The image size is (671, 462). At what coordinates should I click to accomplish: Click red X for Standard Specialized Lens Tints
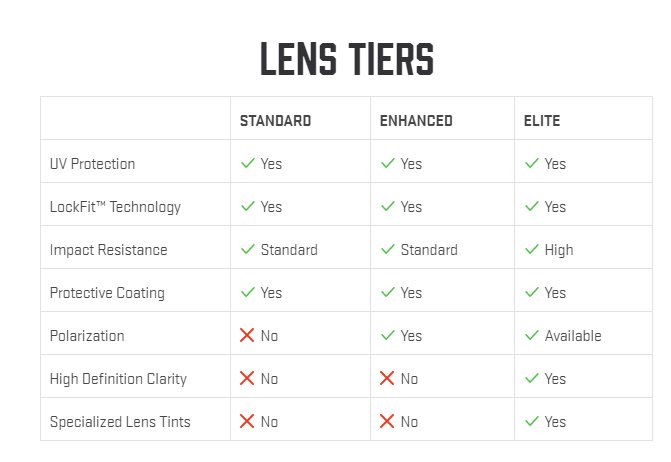[247, 421]
